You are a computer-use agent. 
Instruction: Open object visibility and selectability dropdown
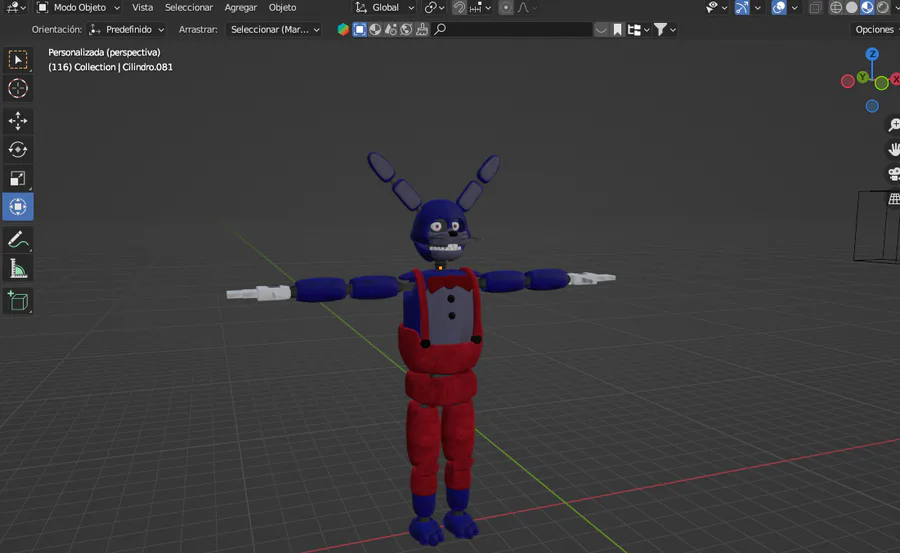(716, 7)
